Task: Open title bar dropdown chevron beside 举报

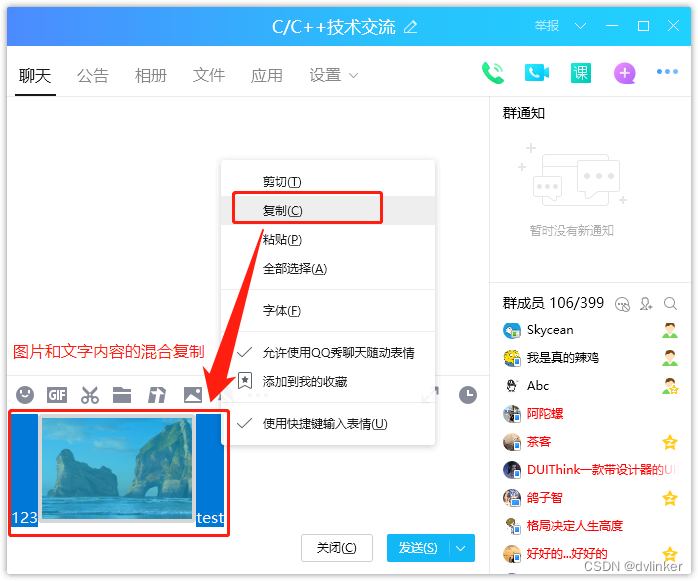Action: pos(580,26)
